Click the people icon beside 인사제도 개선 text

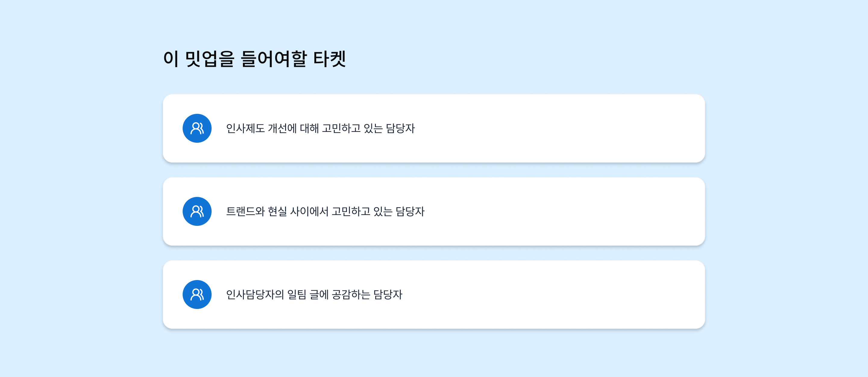click(197, 128)
